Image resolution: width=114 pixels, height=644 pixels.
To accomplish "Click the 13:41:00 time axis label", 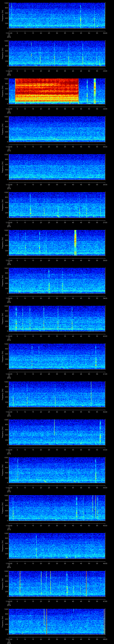I will tap(9, 412).
